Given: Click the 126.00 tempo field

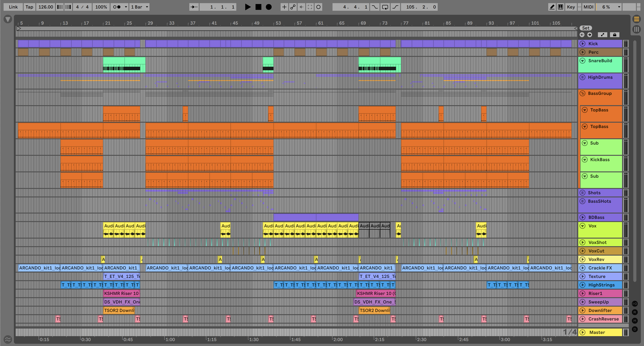Looking at the screenshot, I should (45, 7).
